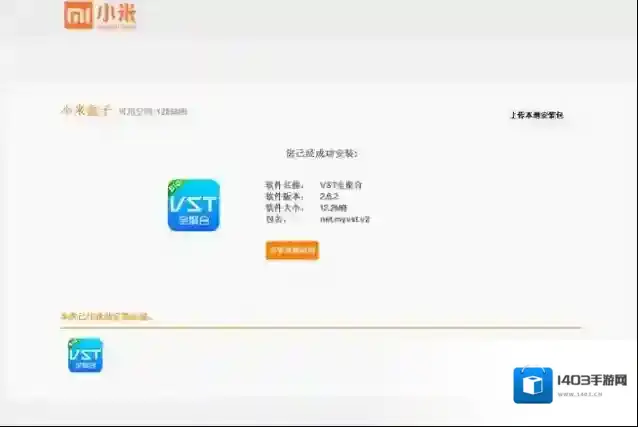The height and width of the screenshot is (427, 638).
Task: Click the yellow history heading above divider
Action: click(x=107, y=316)
